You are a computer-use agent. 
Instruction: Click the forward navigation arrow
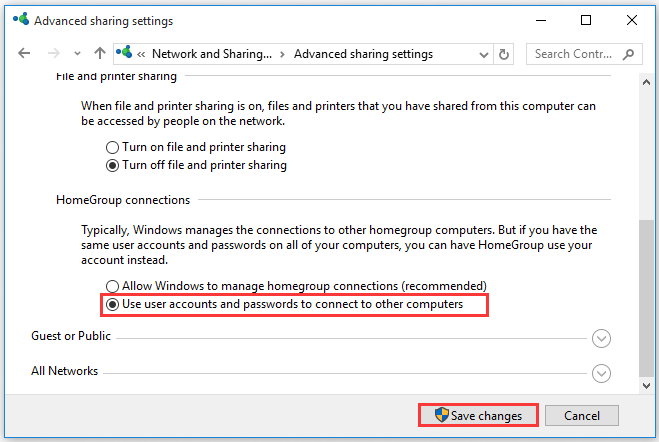pos(53,53)
